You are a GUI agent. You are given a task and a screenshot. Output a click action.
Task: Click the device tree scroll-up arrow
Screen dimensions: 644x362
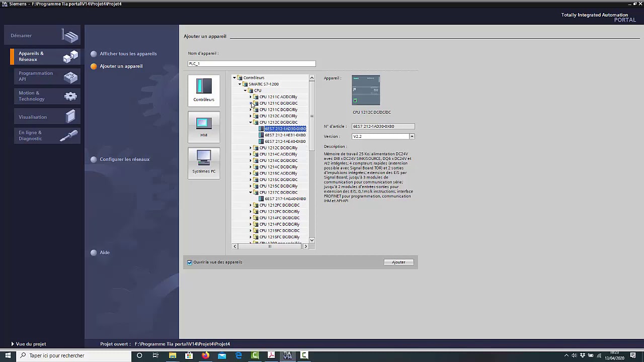[312, 78]
